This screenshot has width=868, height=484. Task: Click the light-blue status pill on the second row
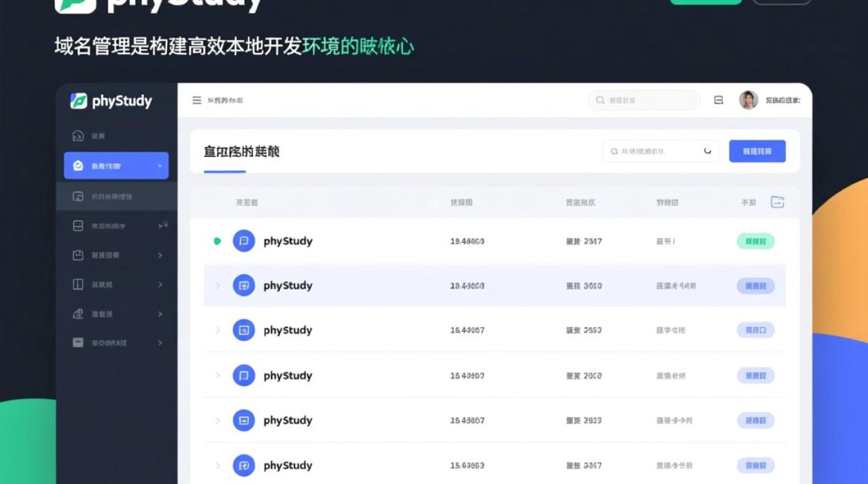pos(755,285)
